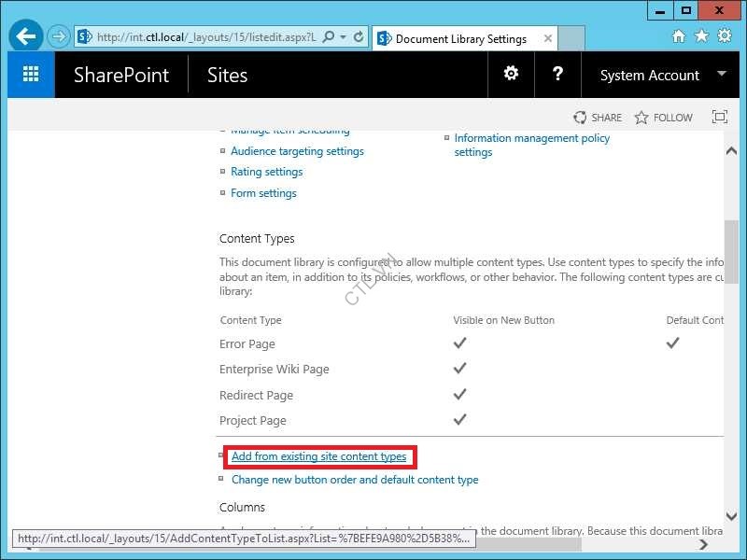Toggle the focus on content icon
747x560 pixels.
[719, 118]
